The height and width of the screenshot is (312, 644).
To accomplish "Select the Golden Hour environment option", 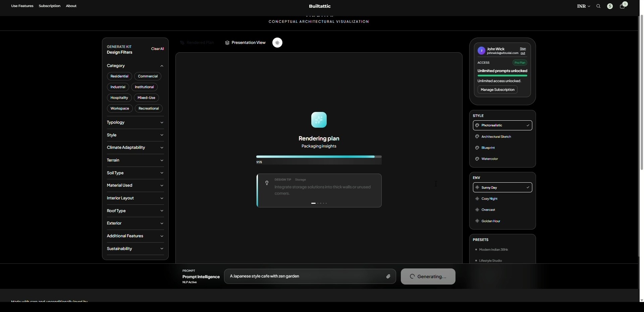I will 491,221.
